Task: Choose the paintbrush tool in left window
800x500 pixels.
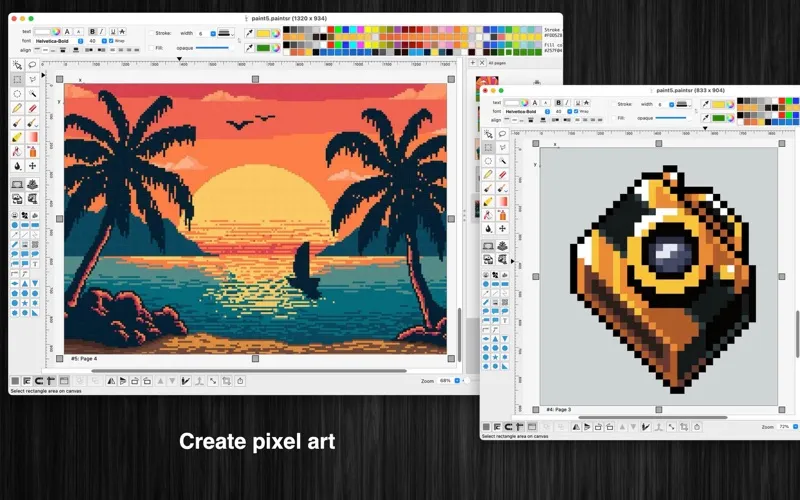Action: tap(17, 123)
